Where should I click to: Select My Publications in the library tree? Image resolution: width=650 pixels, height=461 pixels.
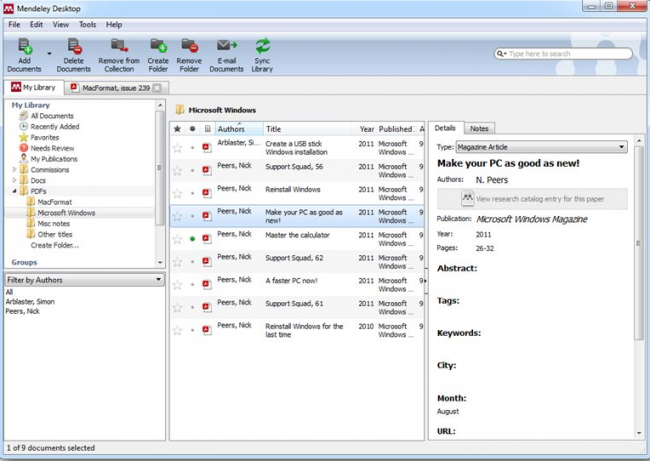(54, 159)
